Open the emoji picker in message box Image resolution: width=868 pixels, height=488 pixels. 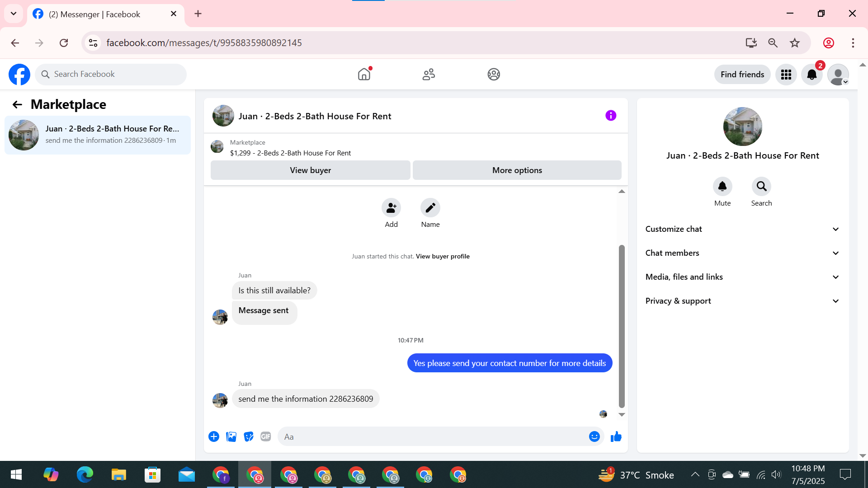tap(594, 436)
